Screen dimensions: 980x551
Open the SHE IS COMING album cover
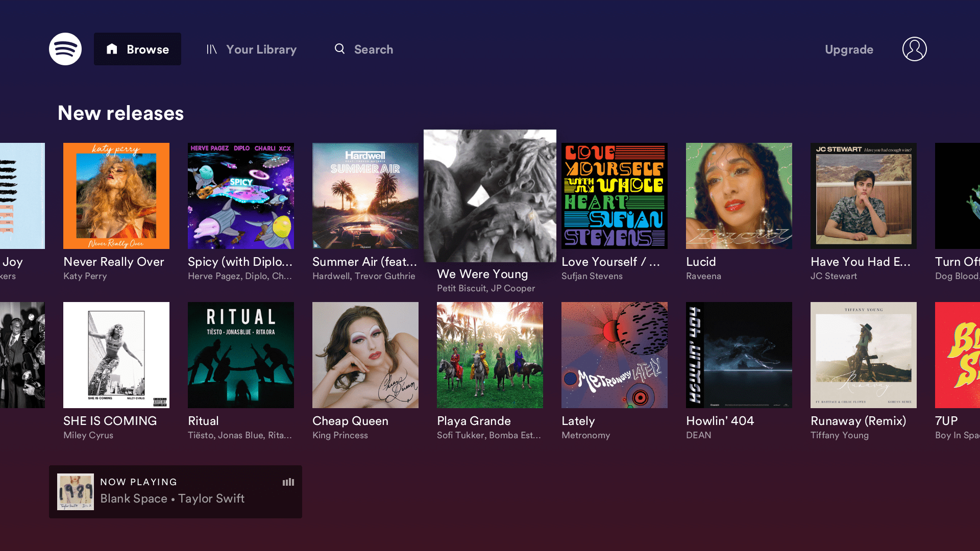tap(116, 355)
